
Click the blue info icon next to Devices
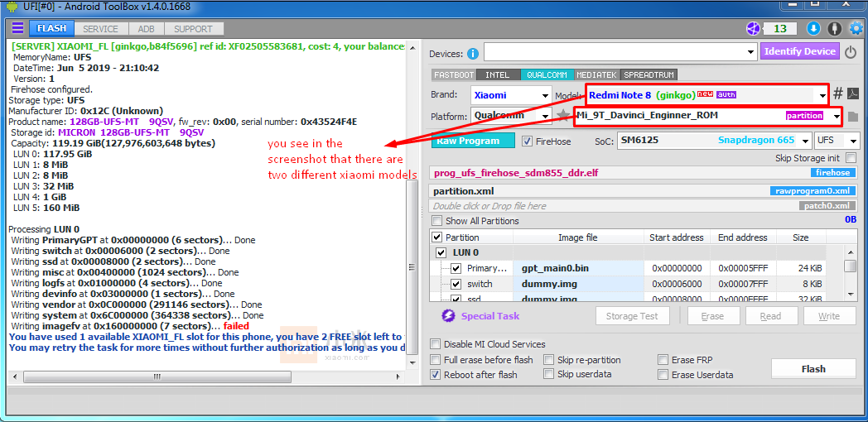[x=473, y=54]
